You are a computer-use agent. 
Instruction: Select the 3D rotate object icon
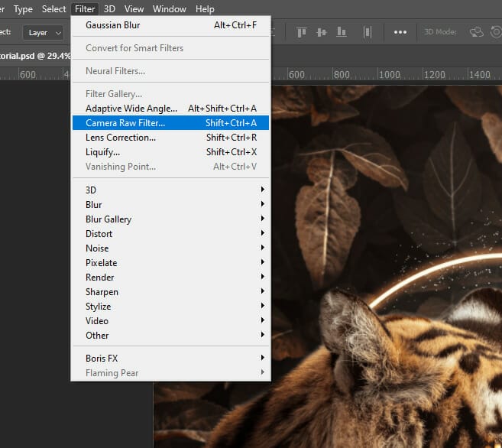477,32
